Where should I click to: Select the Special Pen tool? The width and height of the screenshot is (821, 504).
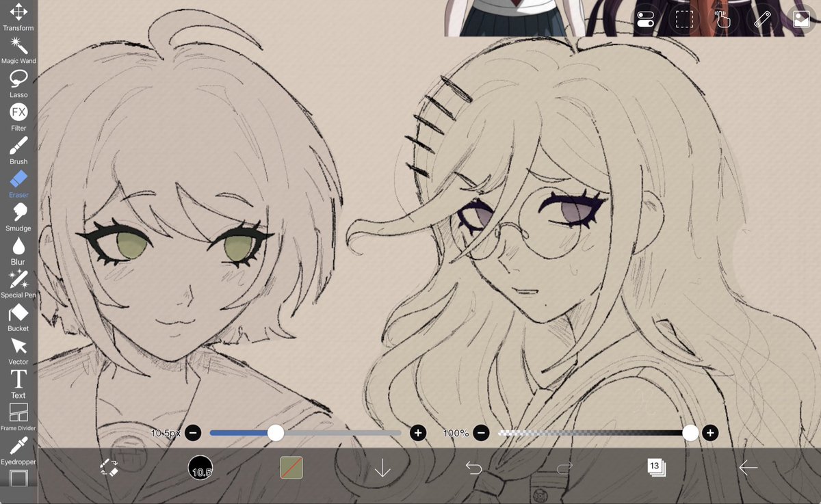click(x=18, y=284)
